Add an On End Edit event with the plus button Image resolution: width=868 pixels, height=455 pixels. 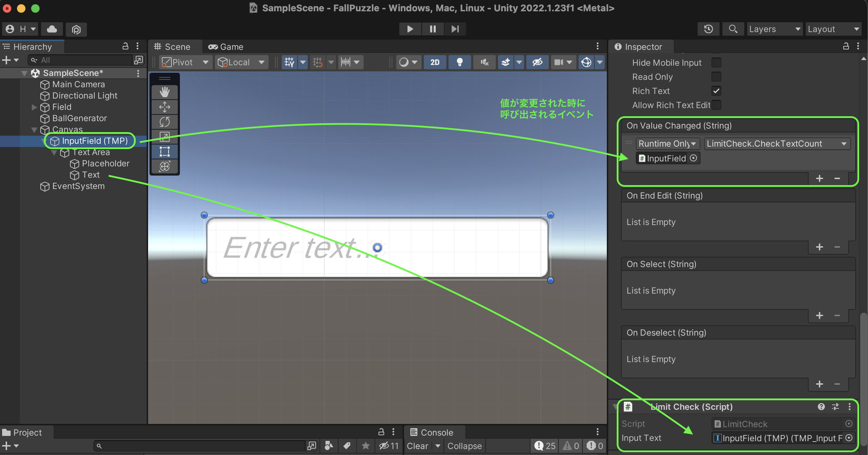click(x=819, y=247)
